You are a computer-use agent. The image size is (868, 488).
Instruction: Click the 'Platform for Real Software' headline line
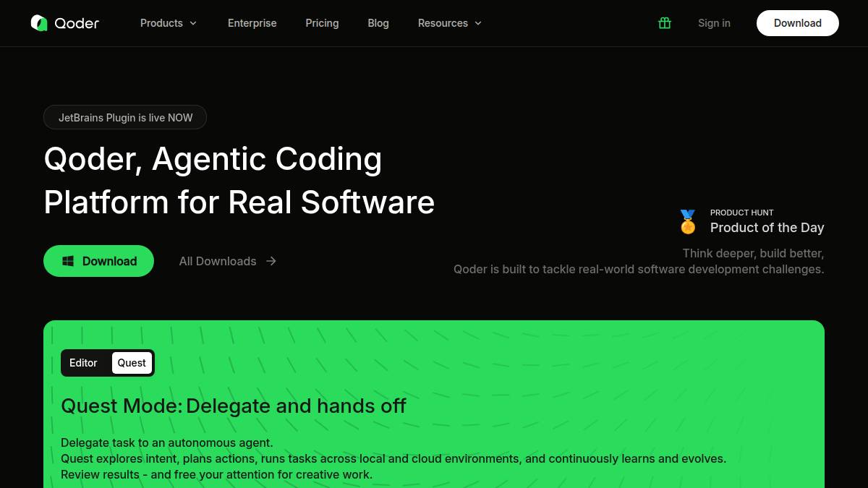point(239,202)
